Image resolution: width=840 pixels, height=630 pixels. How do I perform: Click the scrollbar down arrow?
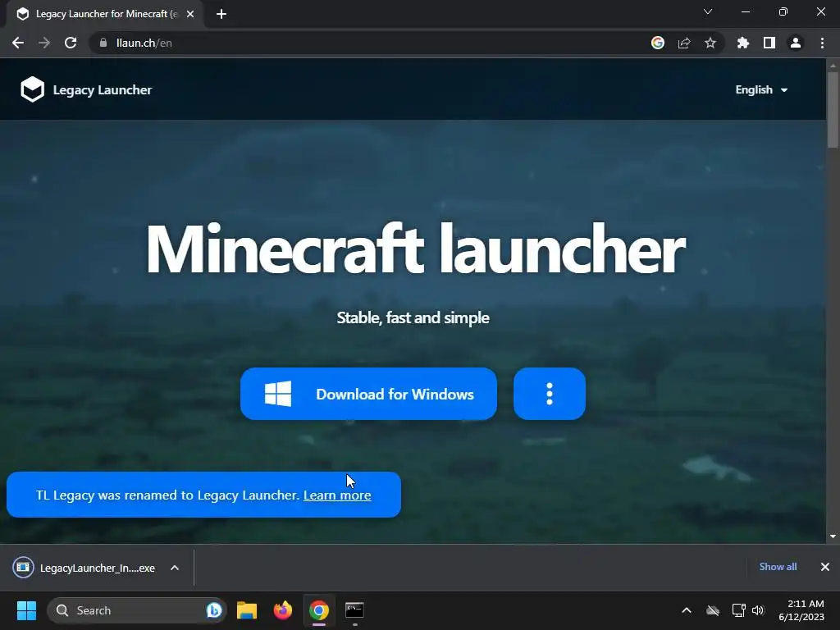[x=833, y=536]
